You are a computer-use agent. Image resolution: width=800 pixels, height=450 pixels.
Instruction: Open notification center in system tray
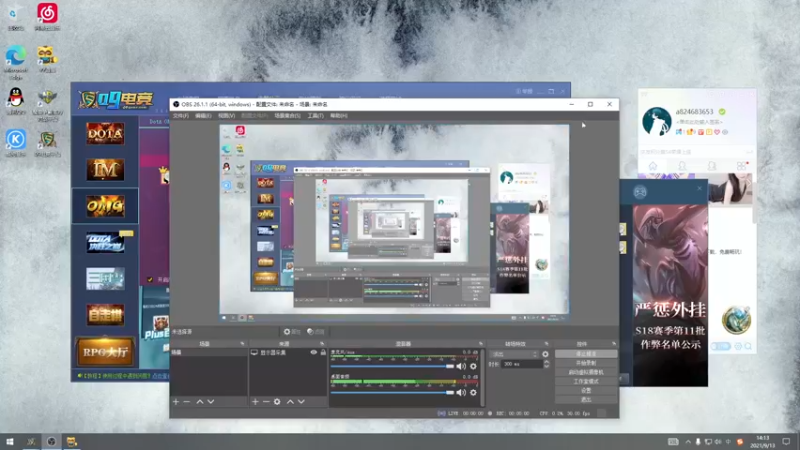coord(786,442)
